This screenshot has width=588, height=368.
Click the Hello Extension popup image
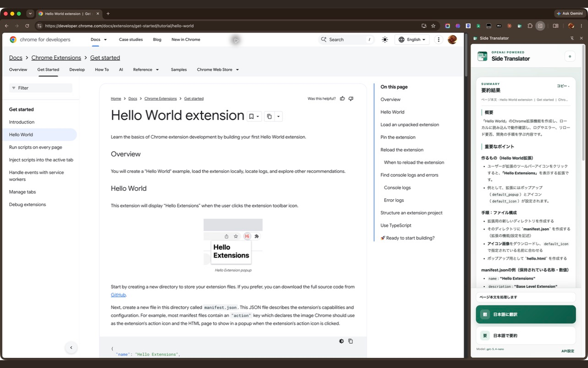pyautogui.click(x=233, y=242)
